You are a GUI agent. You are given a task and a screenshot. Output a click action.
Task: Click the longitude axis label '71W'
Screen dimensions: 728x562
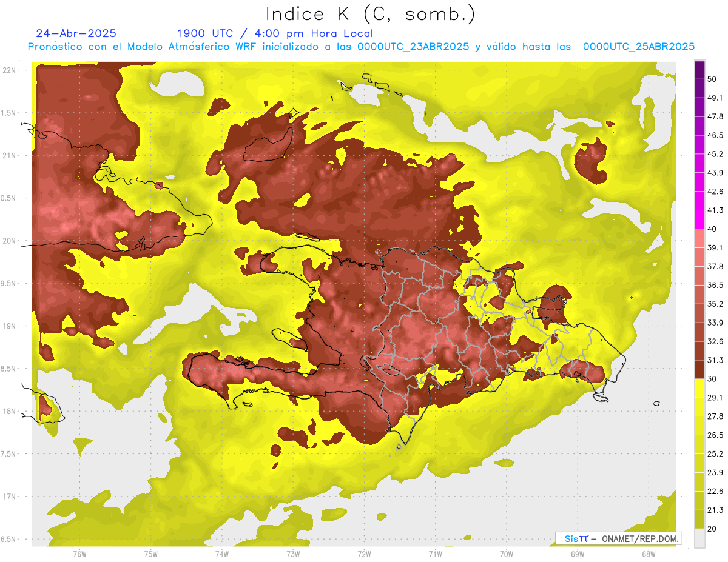pyautogui.click(x=435, y=555)
